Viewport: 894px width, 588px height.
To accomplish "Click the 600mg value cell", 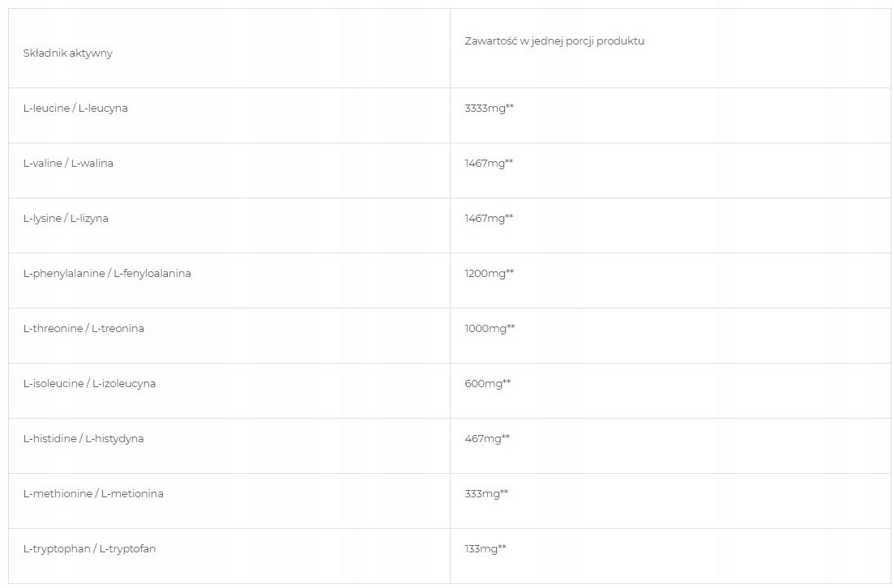I will coord(487,384).
